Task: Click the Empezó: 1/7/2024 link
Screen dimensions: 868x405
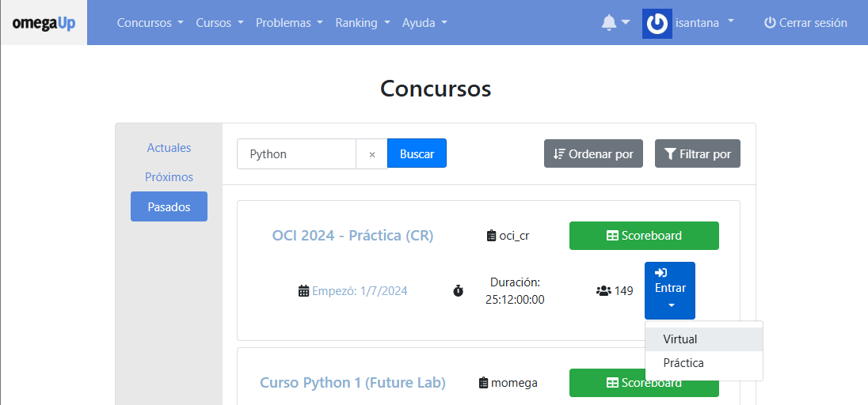Action: coord(360,290)
